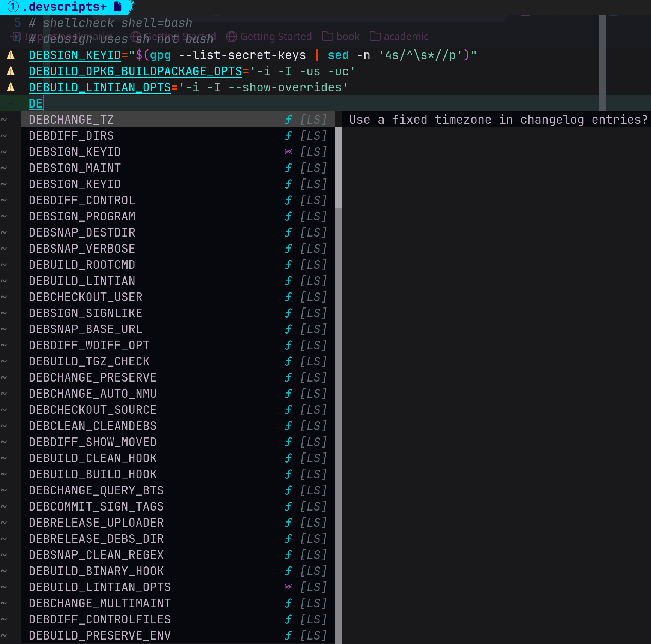Click the shellcheck shell=bash comment line
The height and width of the screenshot is (644, 651).
pos(110,23)
